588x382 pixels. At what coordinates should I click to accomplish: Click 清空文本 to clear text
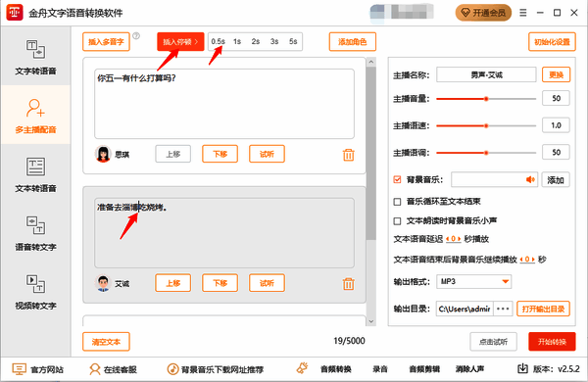106,342
